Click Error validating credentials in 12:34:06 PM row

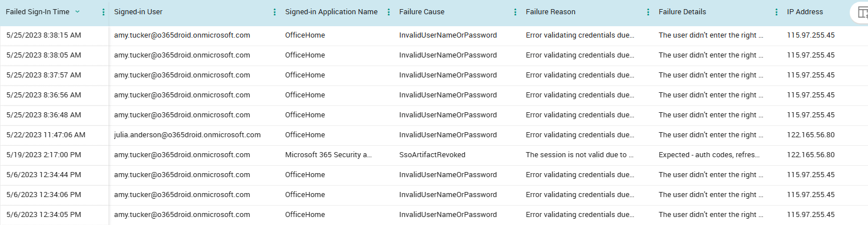tap(580, 195)
